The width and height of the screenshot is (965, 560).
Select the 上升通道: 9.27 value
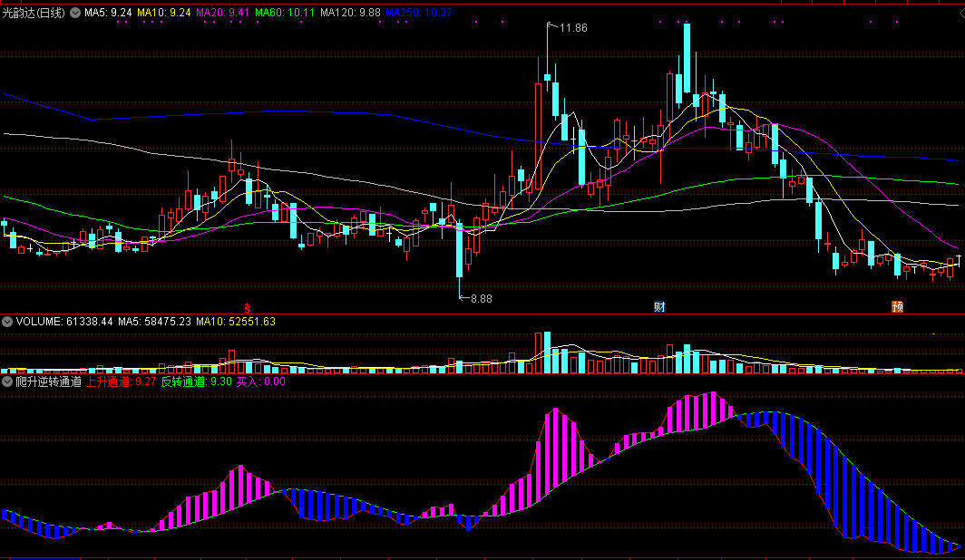(121, 381)
